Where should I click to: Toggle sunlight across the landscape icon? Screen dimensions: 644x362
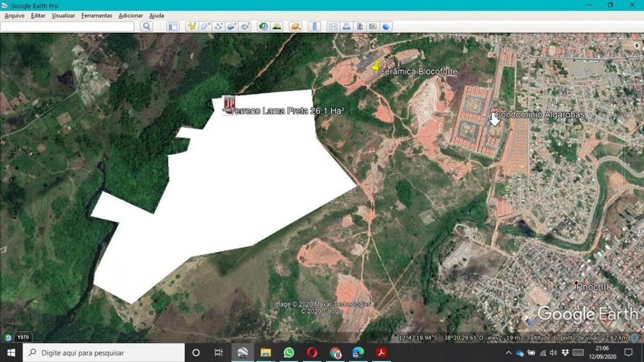click(277, 27)
